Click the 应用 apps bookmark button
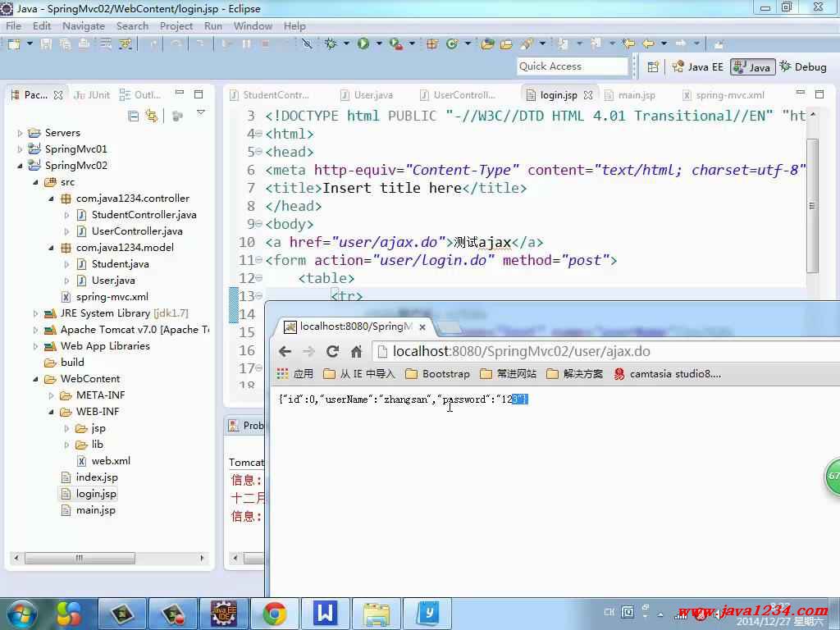This screenshot has width=840, height=630. click(x=295, y=374)
